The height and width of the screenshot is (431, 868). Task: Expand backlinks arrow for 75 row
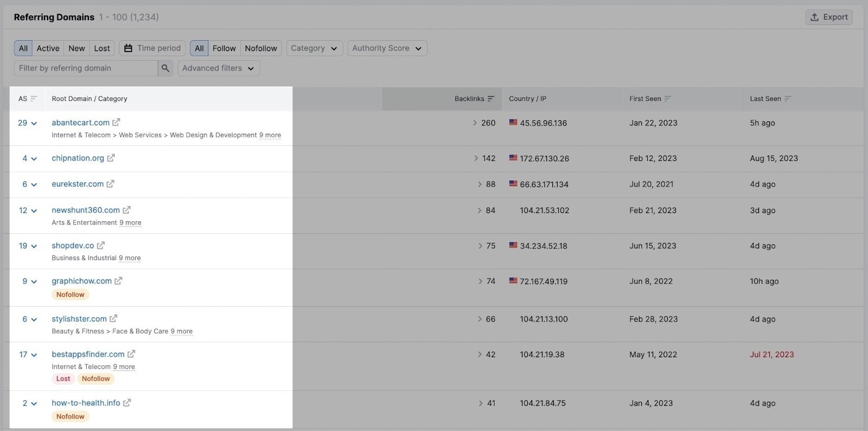tap(480, 246)
